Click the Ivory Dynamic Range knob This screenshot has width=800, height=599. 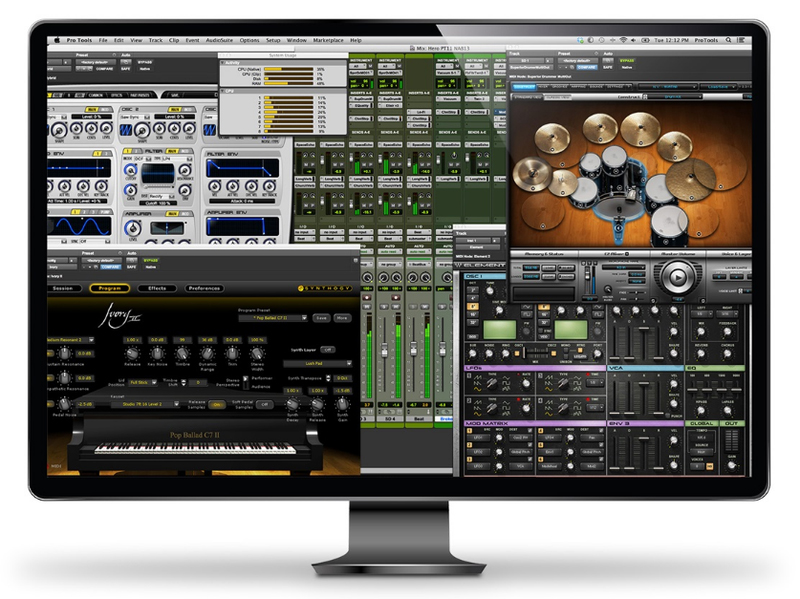207,353
